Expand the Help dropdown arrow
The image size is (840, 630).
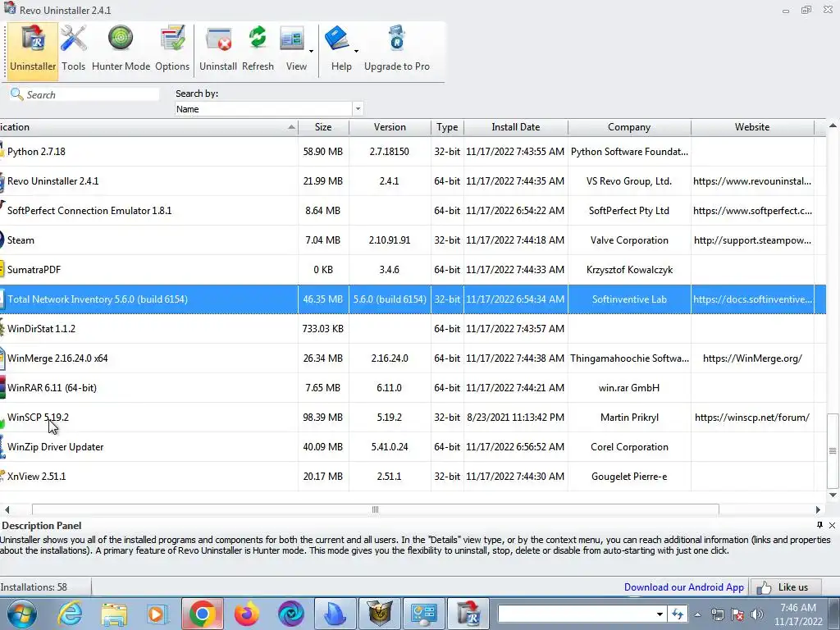point(356,52)
